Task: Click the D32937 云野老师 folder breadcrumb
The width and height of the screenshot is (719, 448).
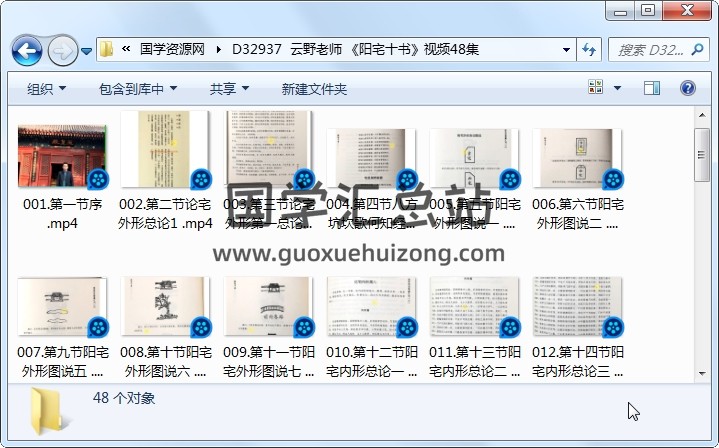Action: click(x=355, y=49)
